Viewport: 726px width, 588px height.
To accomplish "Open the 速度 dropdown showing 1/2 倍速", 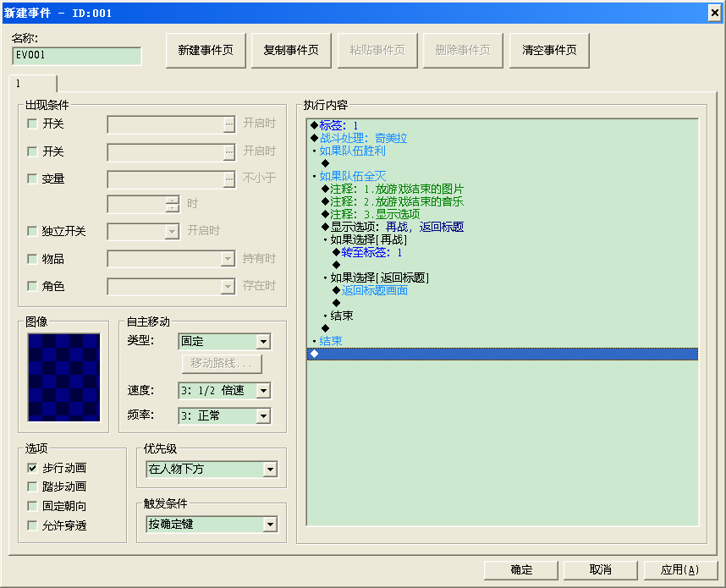I will [224, 391].
